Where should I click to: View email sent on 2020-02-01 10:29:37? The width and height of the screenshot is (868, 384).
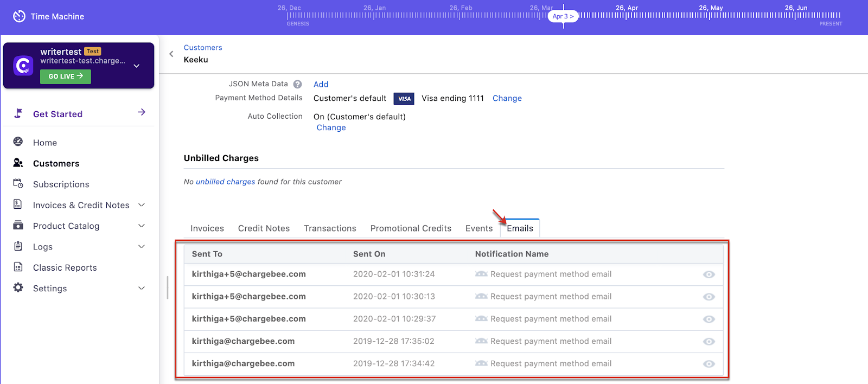(709, 319)
